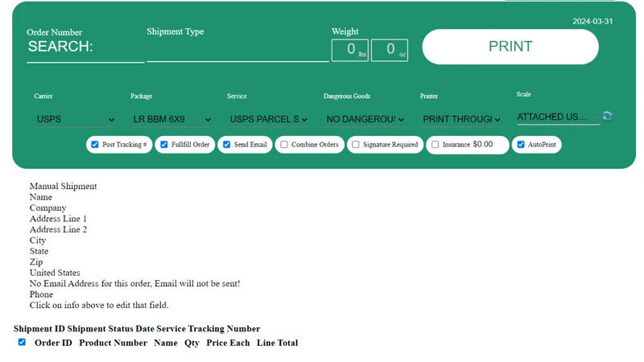Click Address Line 1 to edit

tap(58, 219)
